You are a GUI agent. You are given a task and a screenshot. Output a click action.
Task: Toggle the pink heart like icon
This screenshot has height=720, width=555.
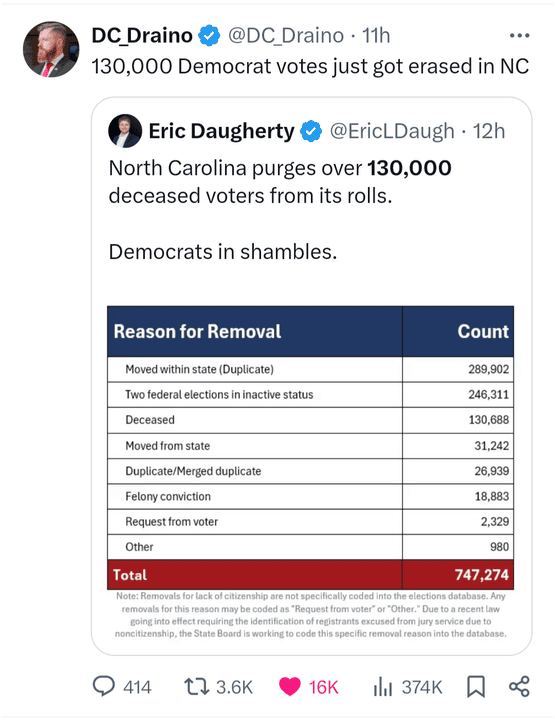click(x=290, y=687)
